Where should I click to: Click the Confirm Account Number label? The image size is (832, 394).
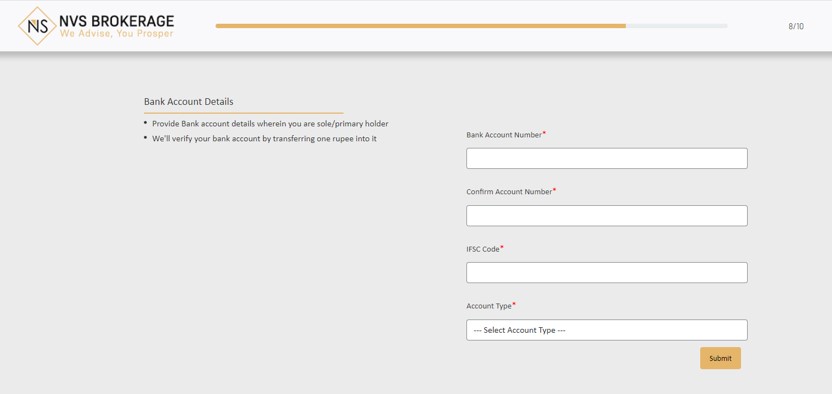[509, 191]
